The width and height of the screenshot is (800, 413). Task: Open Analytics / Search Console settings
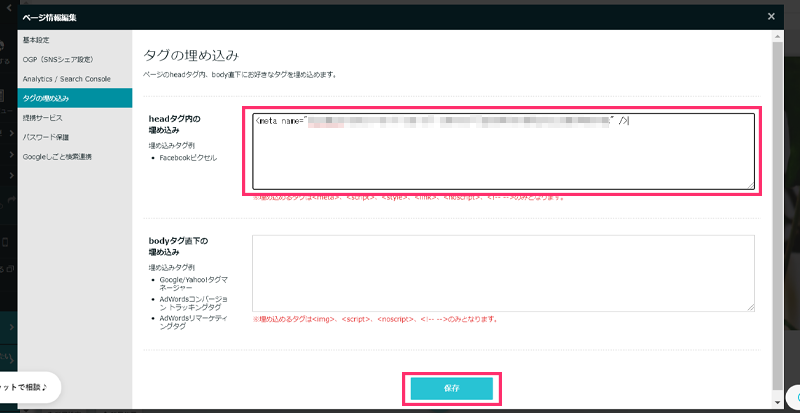coord(66,78)
